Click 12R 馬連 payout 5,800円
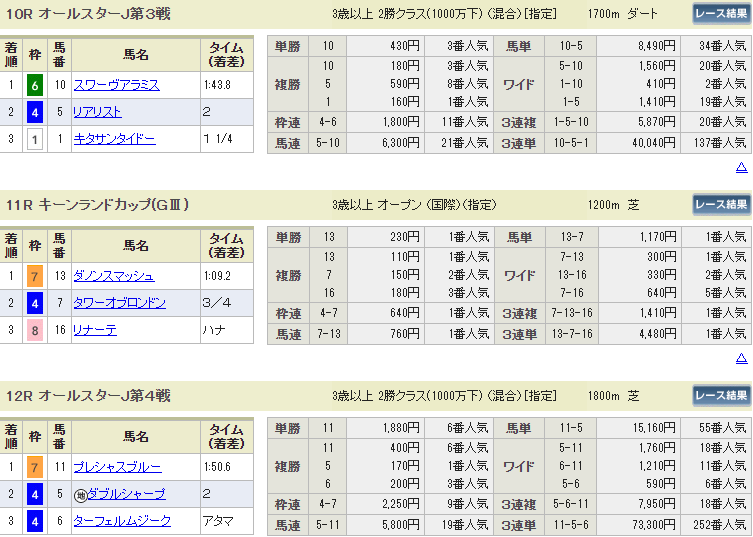This screenshot has width=753, height=537. coord(401,525)
